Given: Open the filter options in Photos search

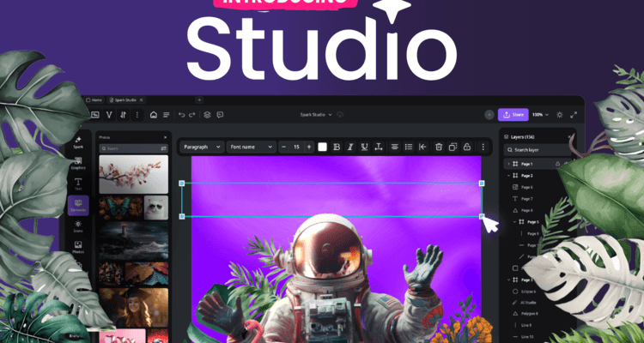Looking at the screenshot, I should (x=164, y=148).
